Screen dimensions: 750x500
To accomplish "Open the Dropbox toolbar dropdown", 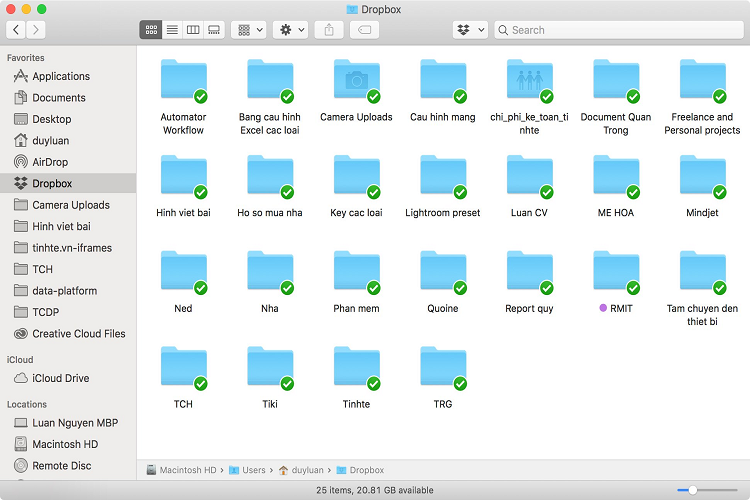I will click(x=470, y=30).
